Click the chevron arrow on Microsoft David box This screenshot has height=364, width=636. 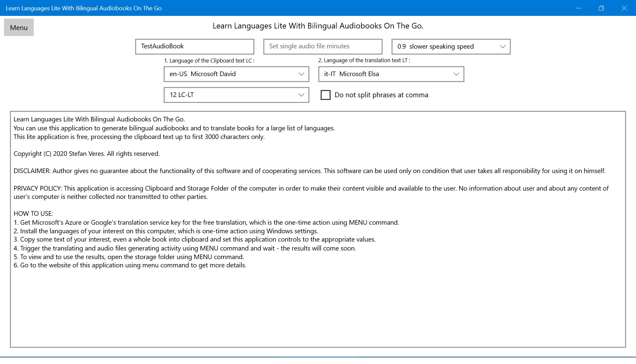(x=301, y=74)
